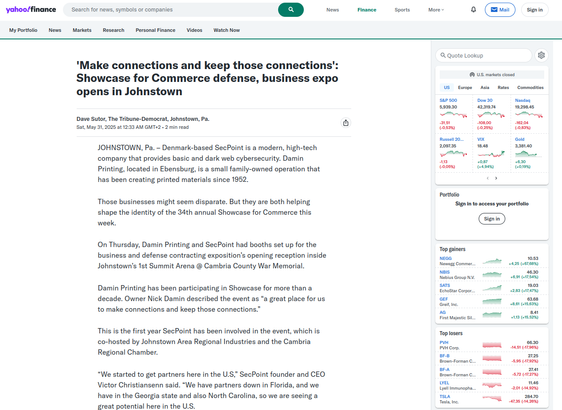Open notifications bell icon
The height and width of the screenshot is (410, 562).
pyautogui.click(x=473, y=10)
